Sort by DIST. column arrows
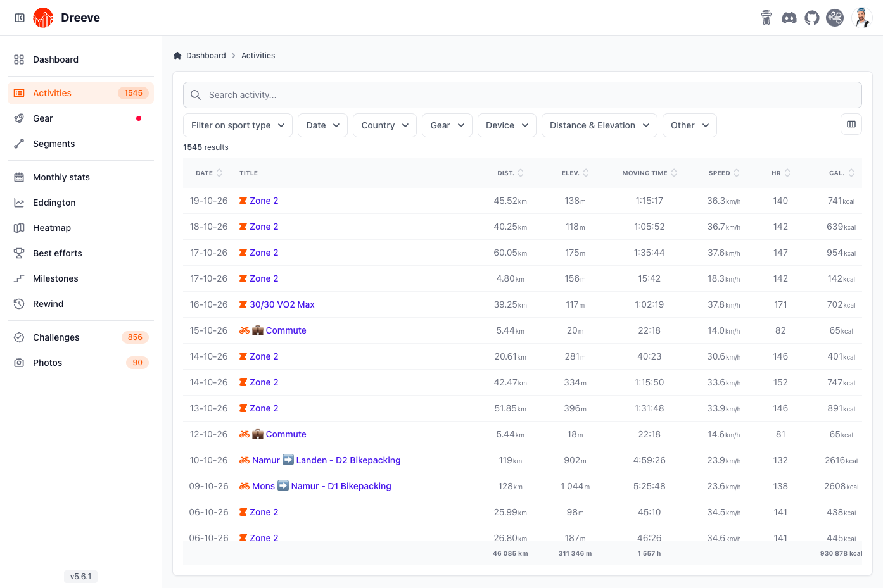Image resolution: width=883 pixels, height=588 pixels. click(x=521, y=173)
